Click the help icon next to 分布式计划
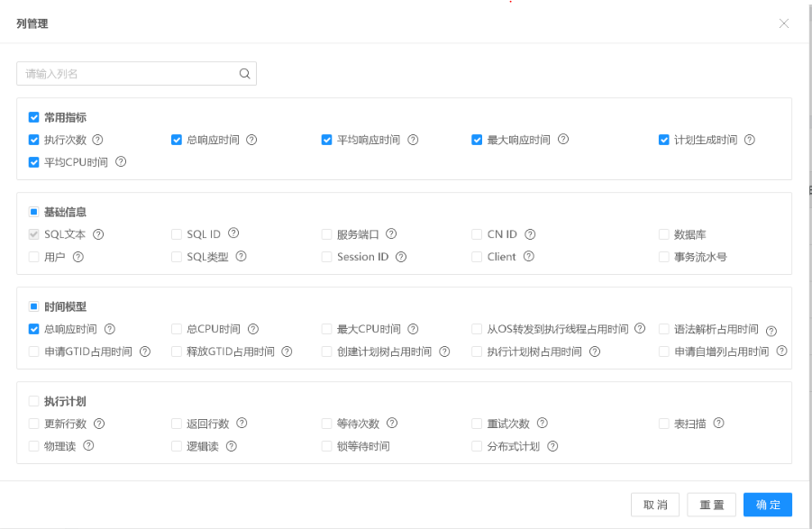Viewport: 812px width, 529px height. [x=552, y=445]
